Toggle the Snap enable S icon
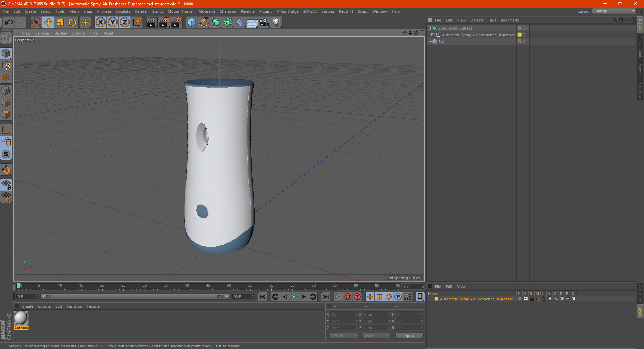Image resolution: width=644 pixels, height=349 pixels. [x=6, y=154]
